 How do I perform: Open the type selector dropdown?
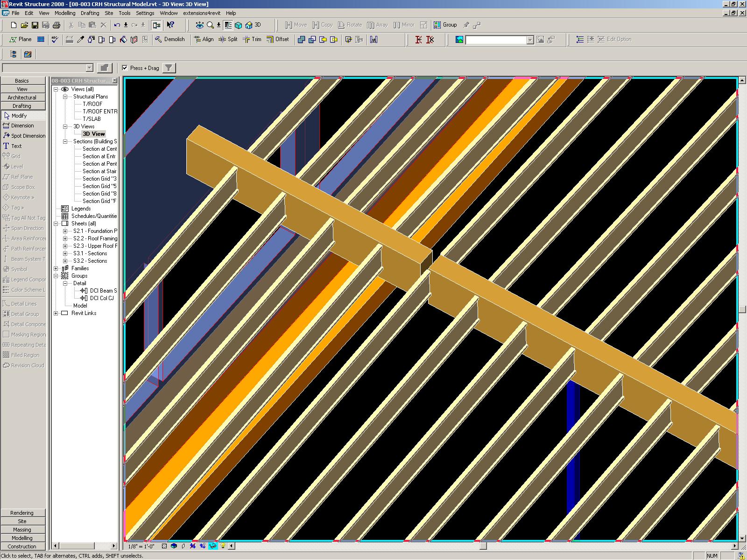[89, 68]
